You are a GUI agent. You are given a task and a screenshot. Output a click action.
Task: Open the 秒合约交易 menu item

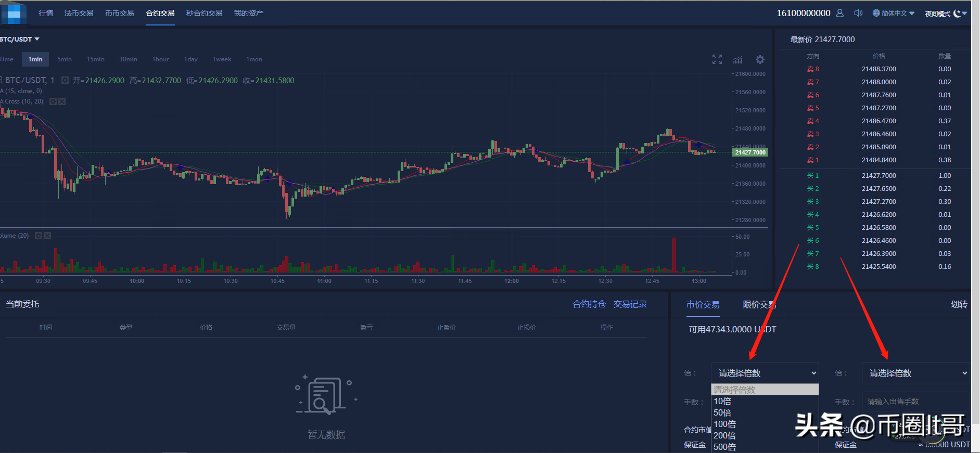point(204,13)
